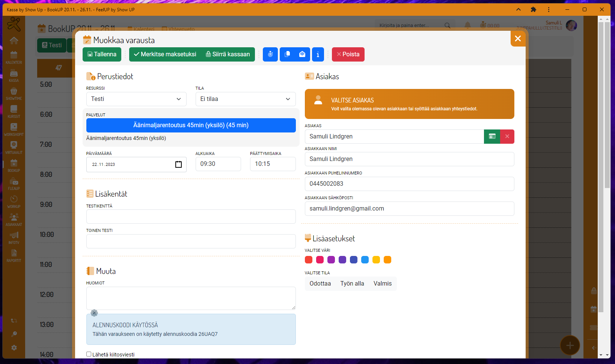Click the green customer card icon
The image size is (615, 364).
[x=492, y=137]
